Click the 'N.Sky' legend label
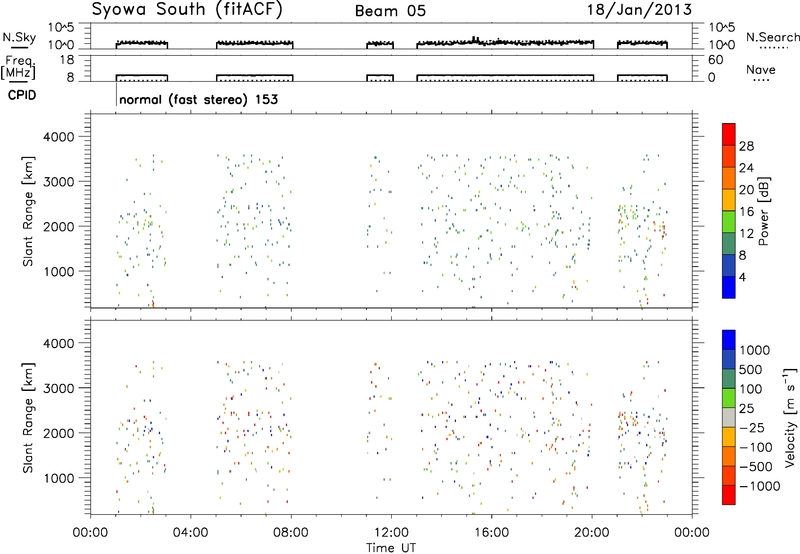Screen dimensions: 800x554 click(x=19, y=37)
